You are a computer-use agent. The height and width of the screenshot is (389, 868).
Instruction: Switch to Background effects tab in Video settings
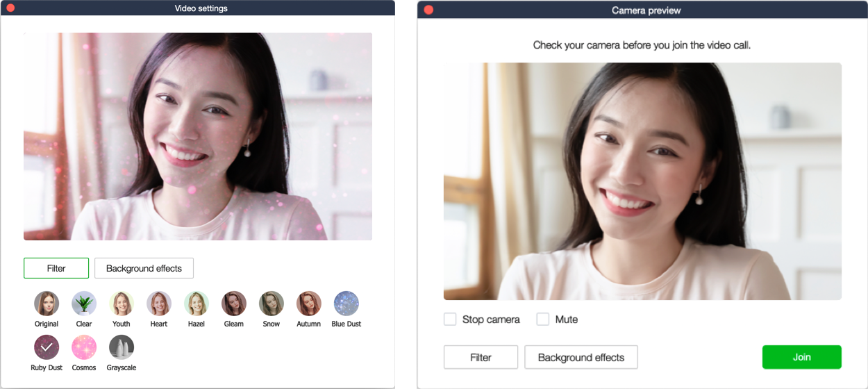coord(144,268)
